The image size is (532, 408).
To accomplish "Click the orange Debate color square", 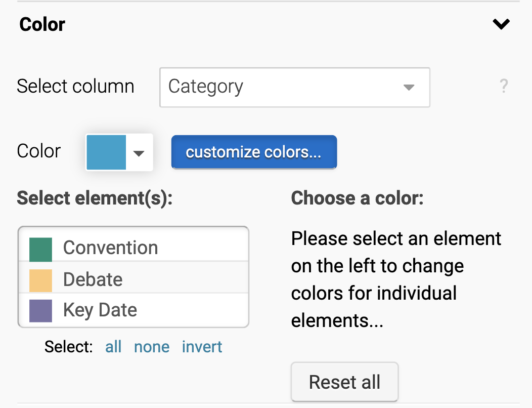I will coord(40,281).
